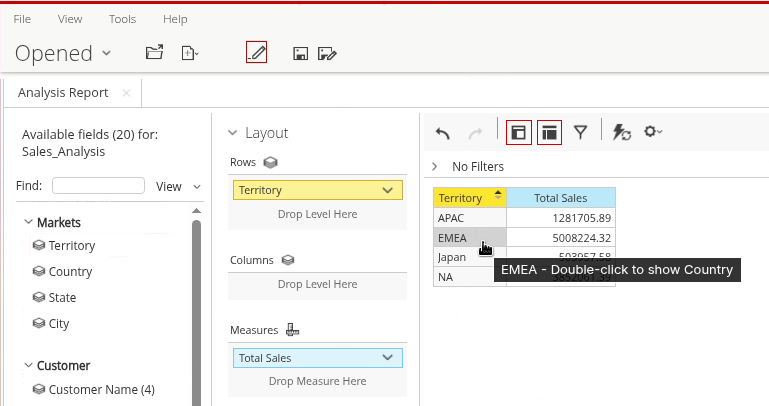Click the Save As icon
Screen dimensions: 769x406
pos(326,54)
